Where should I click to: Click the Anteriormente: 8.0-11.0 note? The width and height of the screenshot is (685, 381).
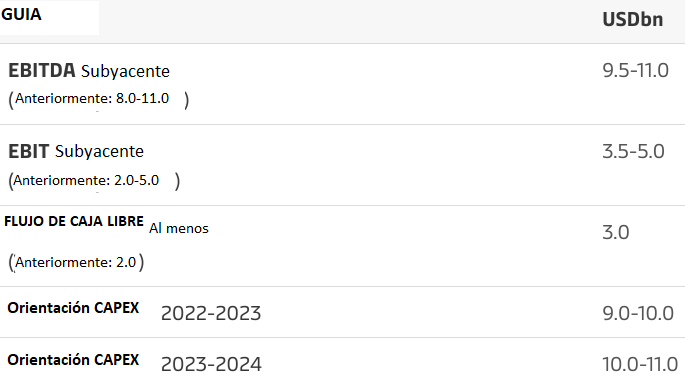(99, 99)
